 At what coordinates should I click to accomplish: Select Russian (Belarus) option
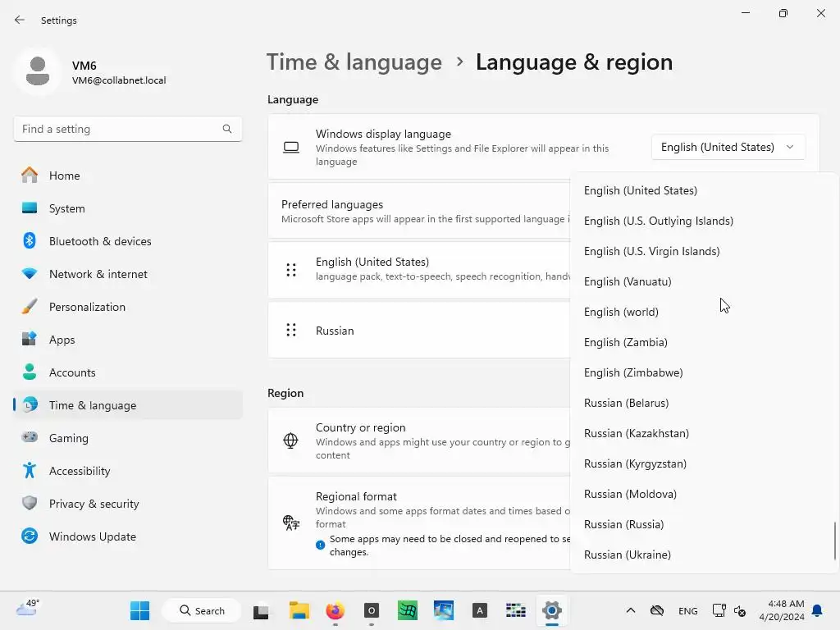tap(704, 403)
